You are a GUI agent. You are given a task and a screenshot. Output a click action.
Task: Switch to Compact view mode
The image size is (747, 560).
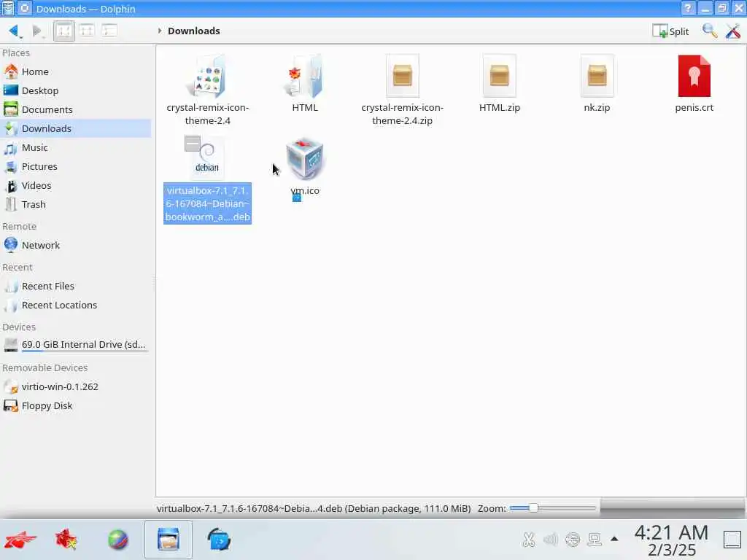coord(87,31)
